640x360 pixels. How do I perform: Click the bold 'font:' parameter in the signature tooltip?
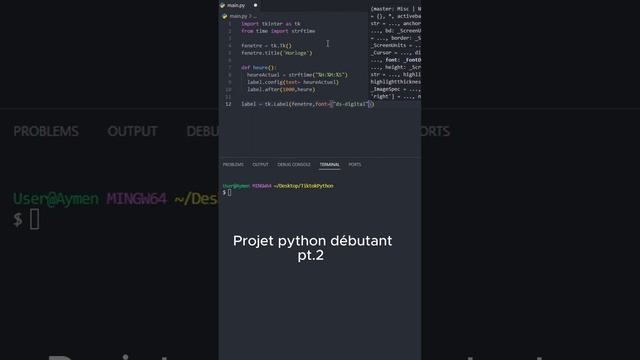(x=392, y=60)
